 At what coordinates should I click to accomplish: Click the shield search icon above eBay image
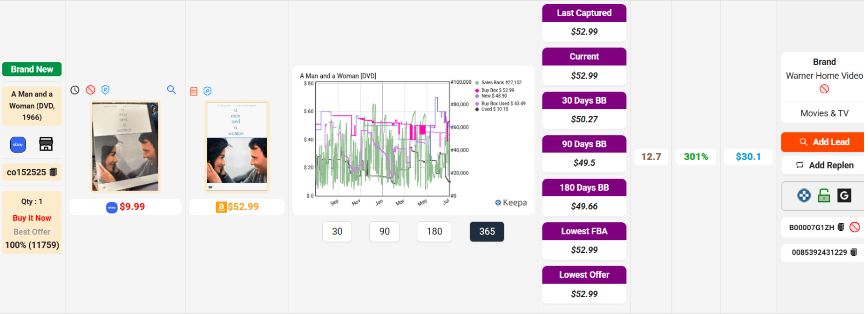coord(106,90)
